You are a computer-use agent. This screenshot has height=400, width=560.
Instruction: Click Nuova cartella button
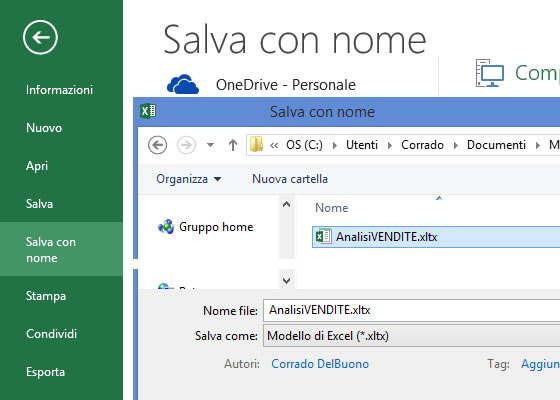pyautogui.click(x=290, y=179)
